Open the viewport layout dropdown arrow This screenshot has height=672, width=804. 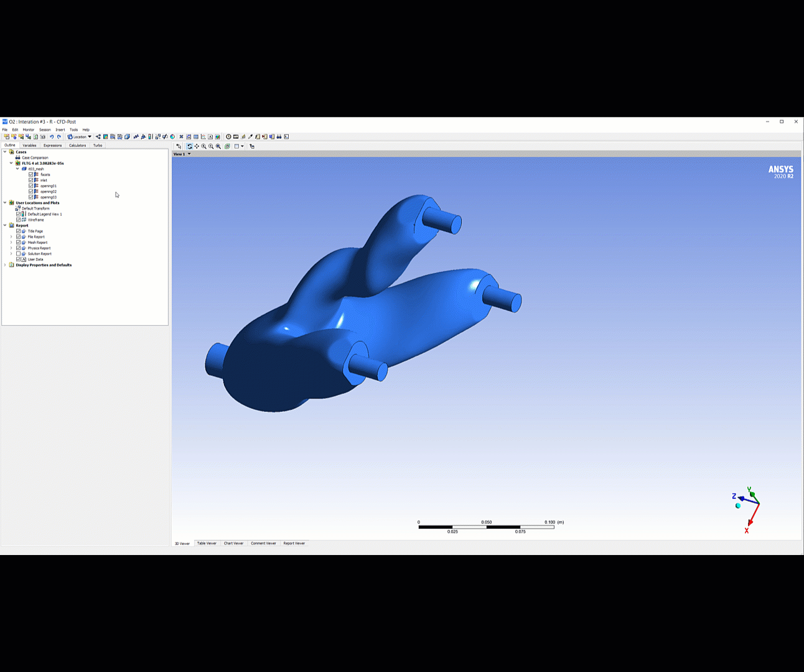click(241, 146)
